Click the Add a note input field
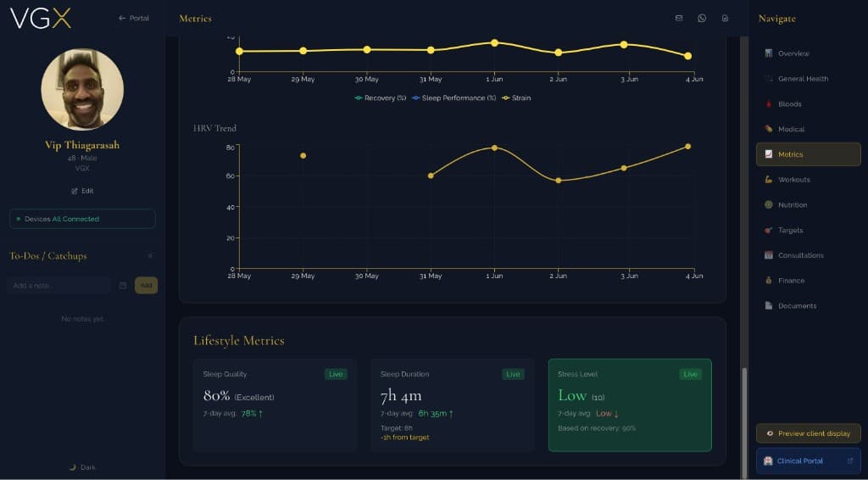The image size is (868, 480). pyautogui.click(x=58, y=286)
